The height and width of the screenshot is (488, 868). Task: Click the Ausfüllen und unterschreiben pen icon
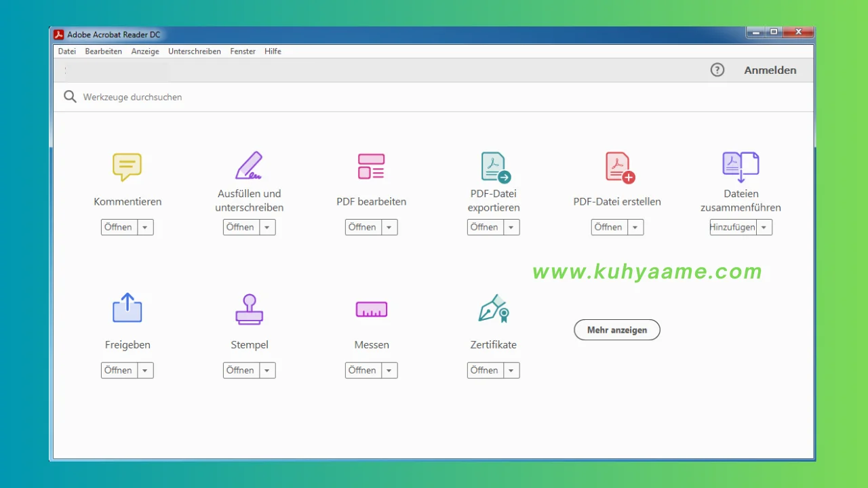pos(249,165)
